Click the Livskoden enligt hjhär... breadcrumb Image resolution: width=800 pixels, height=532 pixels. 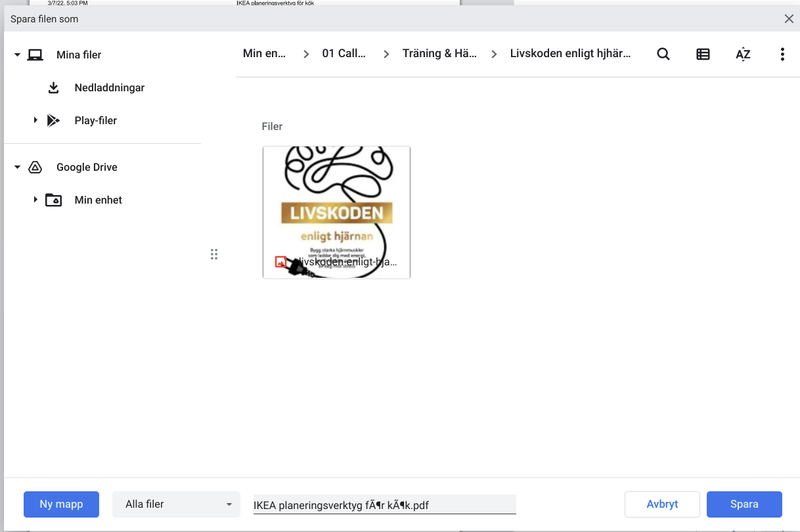570,54
